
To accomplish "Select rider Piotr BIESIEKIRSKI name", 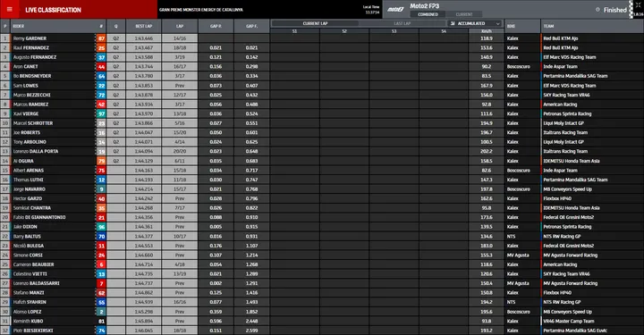I will click(x=33, y=331).
